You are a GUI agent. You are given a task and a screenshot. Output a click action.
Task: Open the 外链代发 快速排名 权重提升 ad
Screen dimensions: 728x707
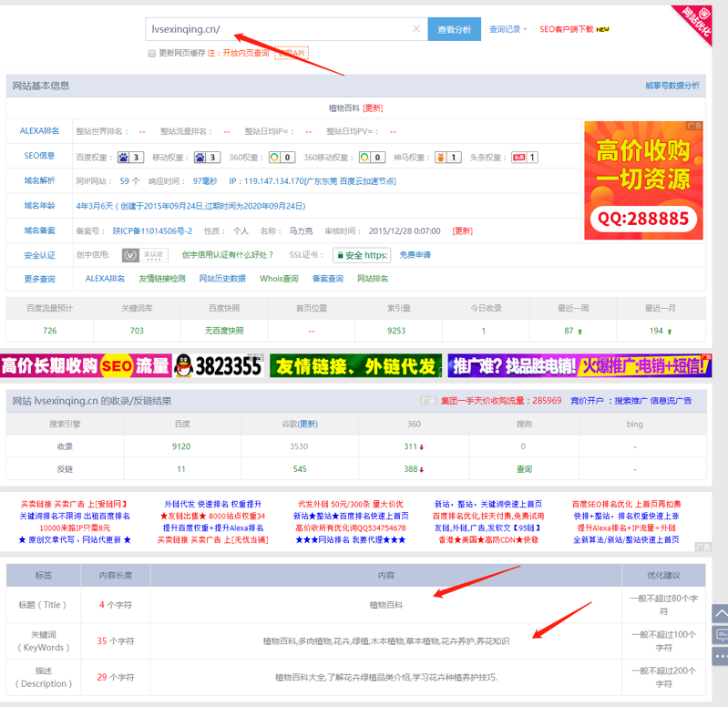click(x=213, y=504)
